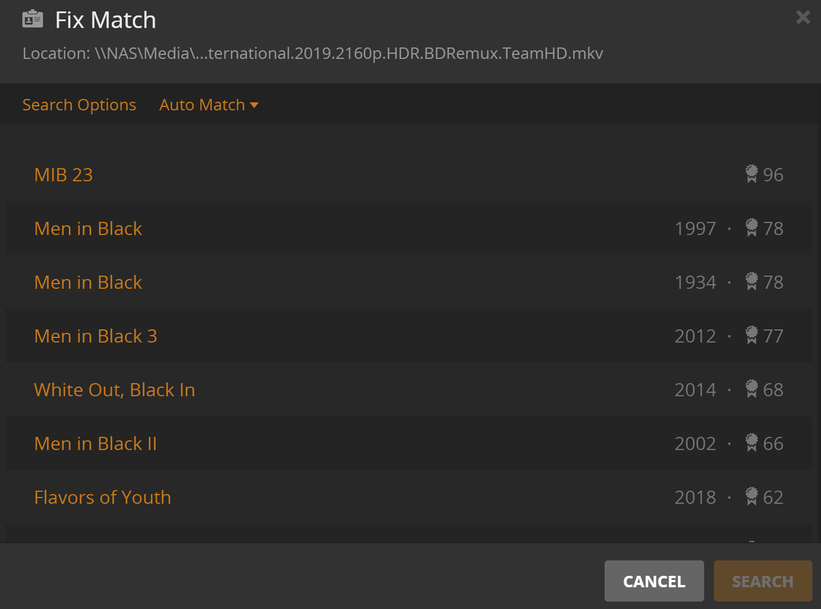
Task: Open the Auto Match dropdown
Action: [208, 105]
